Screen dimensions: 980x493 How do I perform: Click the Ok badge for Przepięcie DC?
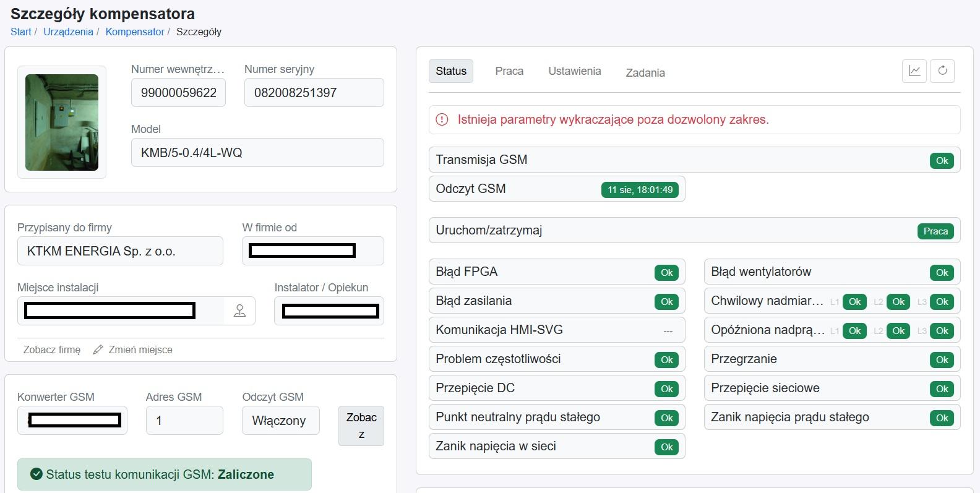point(667,389)
